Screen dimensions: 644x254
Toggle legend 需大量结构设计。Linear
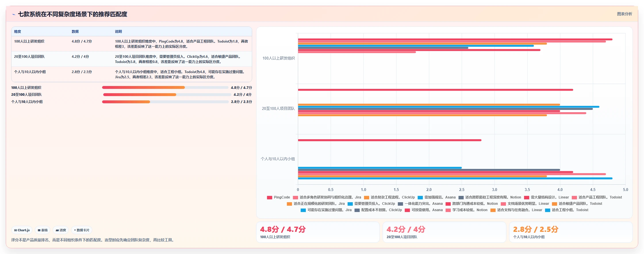(x=546, y=197)
